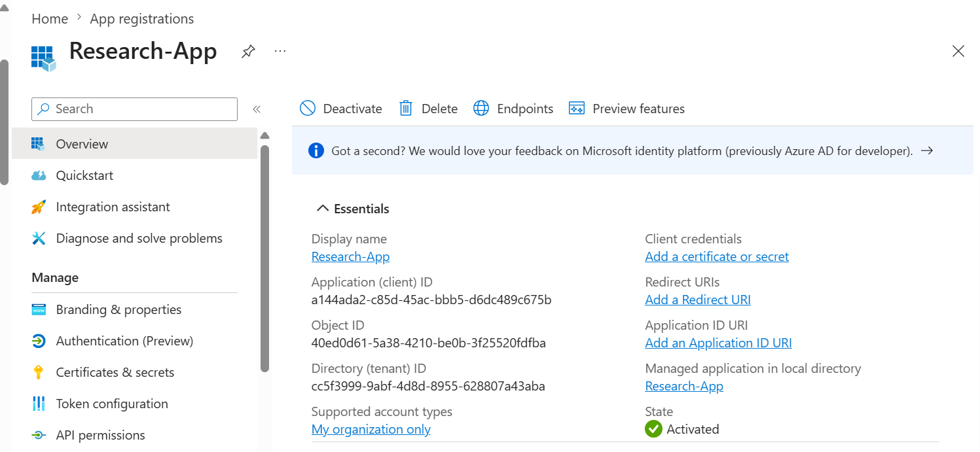Select the Application (client) ID value

tap(431, 300)
